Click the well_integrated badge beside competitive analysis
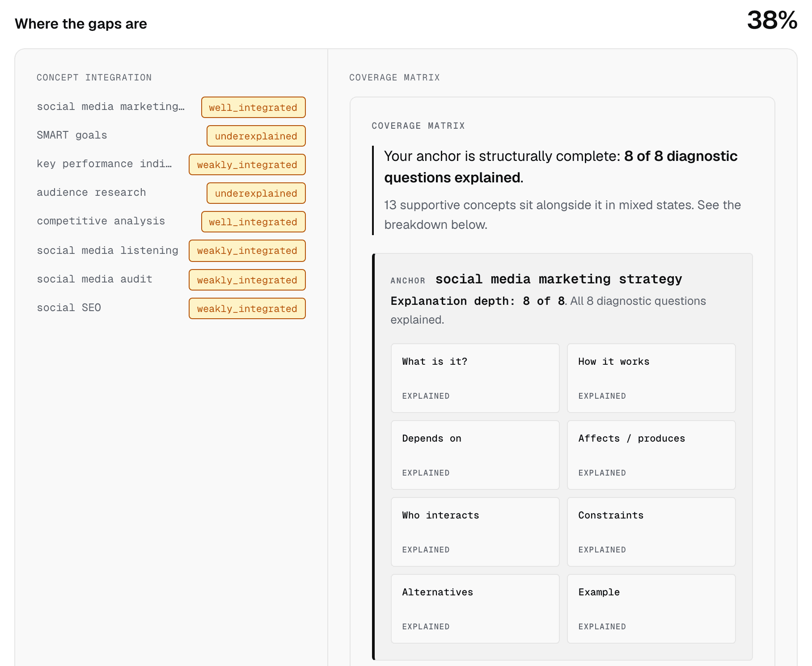 [x=253, y=222]
